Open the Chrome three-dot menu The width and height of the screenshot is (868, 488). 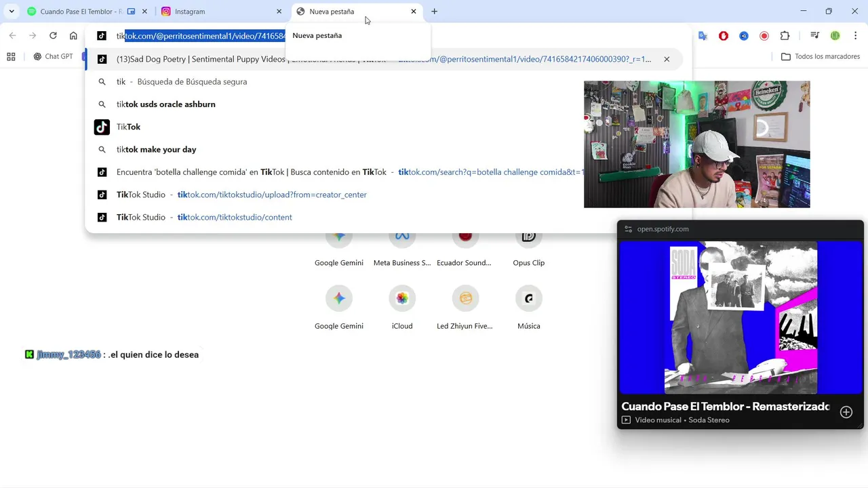click(854, 36)
